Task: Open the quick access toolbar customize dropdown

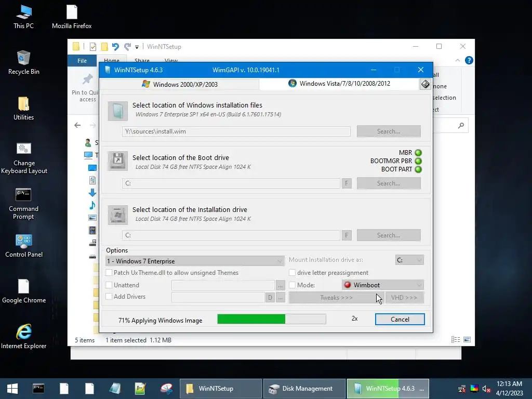Action: tap(137, 47)
